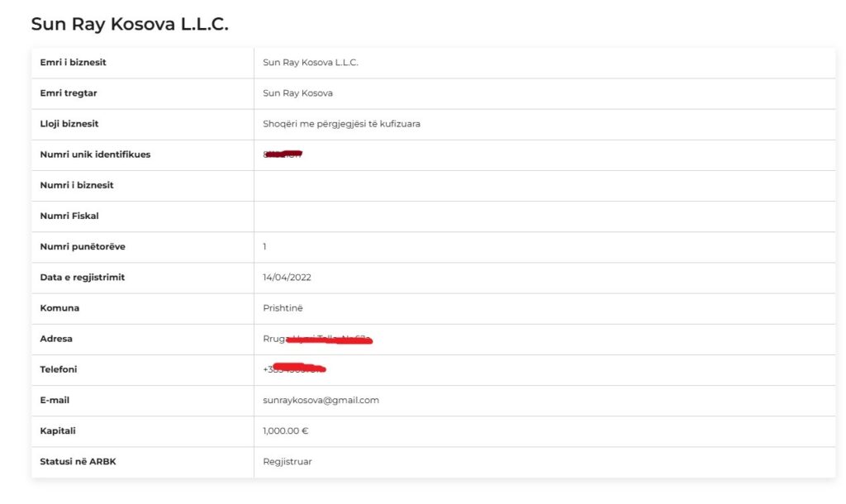The width and height of the screenshot is (846, 504).
Task: Click the Prishtinë municipality value
Action: coord(283,308)
